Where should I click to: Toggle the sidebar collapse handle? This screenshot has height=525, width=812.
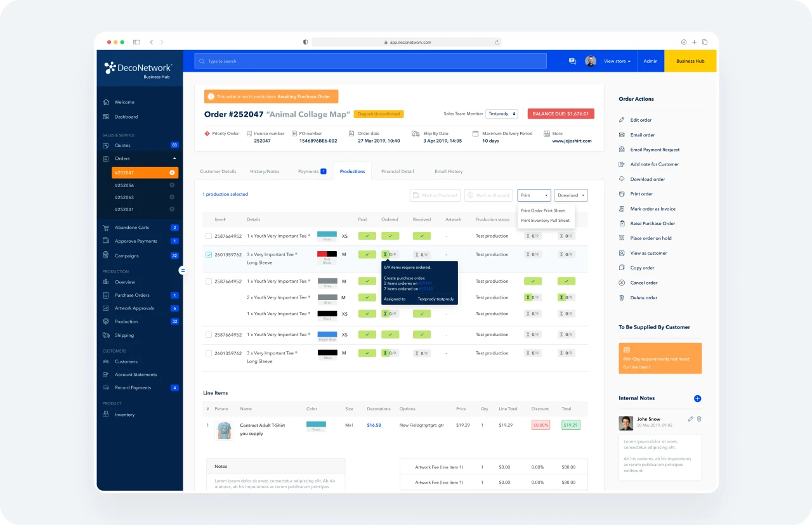pyautogui.click(x=183, y=270)
